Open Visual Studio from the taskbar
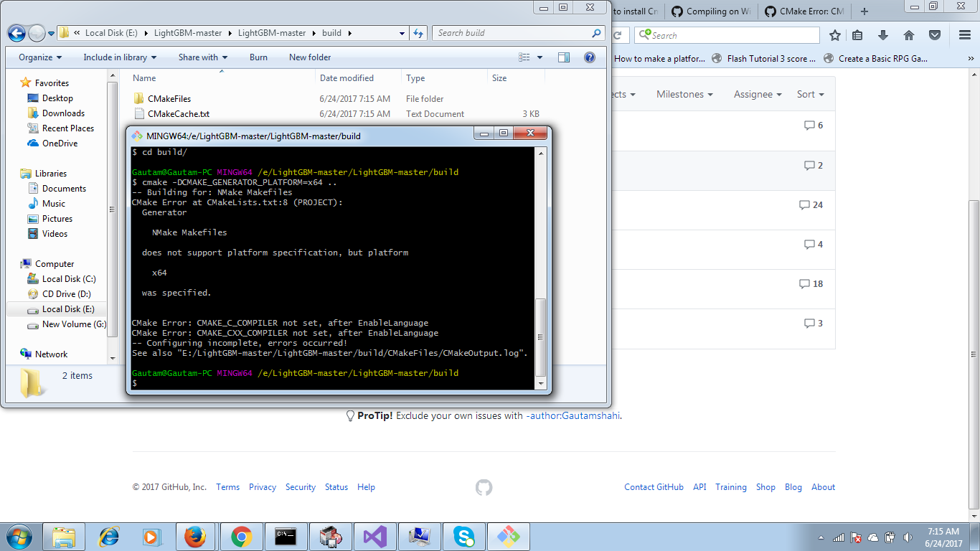This screenshot has height=551, width=980. (x=374, y=537)
